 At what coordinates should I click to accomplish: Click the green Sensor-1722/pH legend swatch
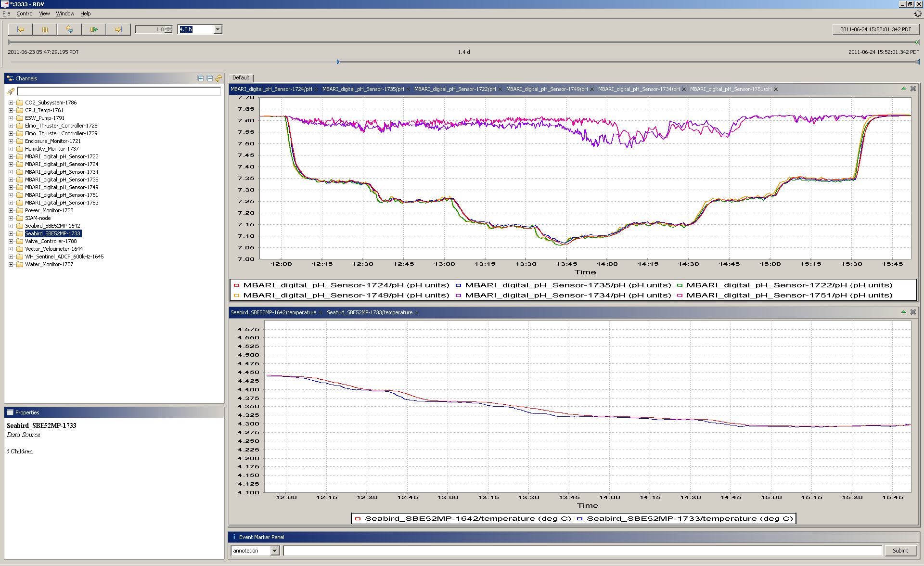click(x=680, y=285)
